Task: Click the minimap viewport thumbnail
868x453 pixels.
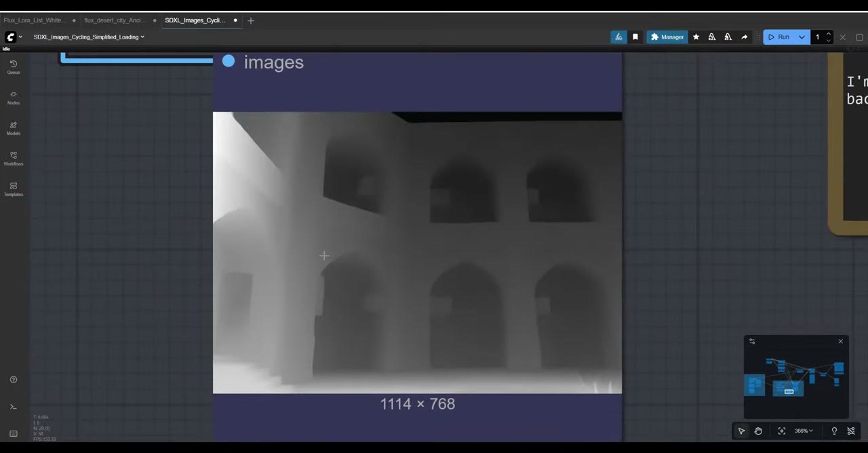Action: pos(789,391)
